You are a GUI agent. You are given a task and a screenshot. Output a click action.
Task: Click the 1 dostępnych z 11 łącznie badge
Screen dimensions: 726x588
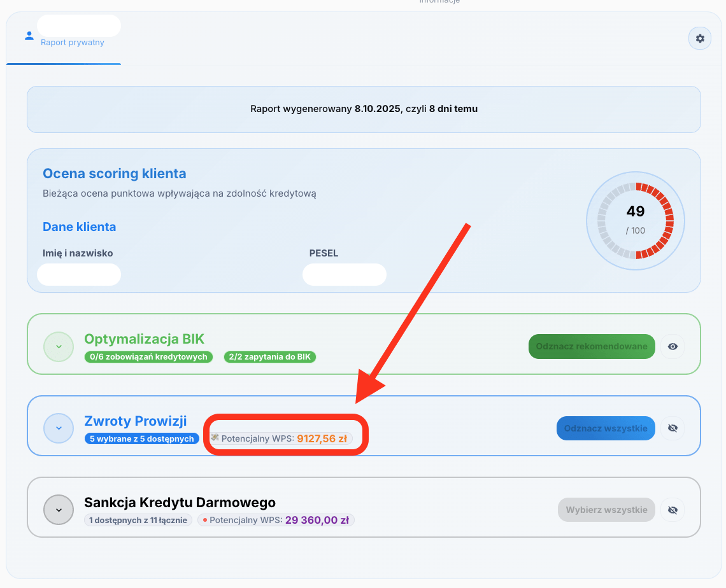click(x=138, y=520)
